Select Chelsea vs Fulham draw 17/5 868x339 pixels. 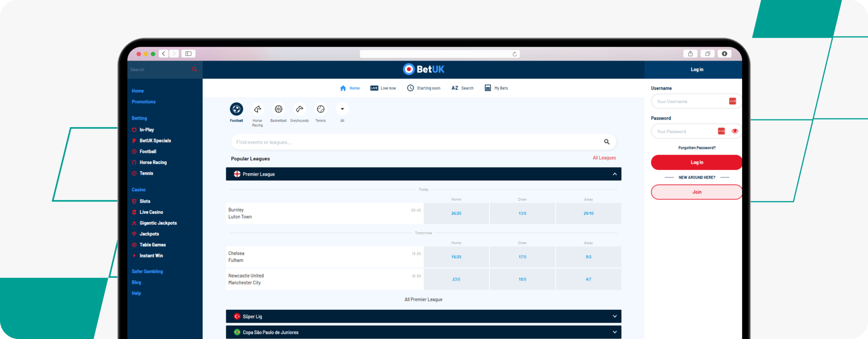click(522, 257)
